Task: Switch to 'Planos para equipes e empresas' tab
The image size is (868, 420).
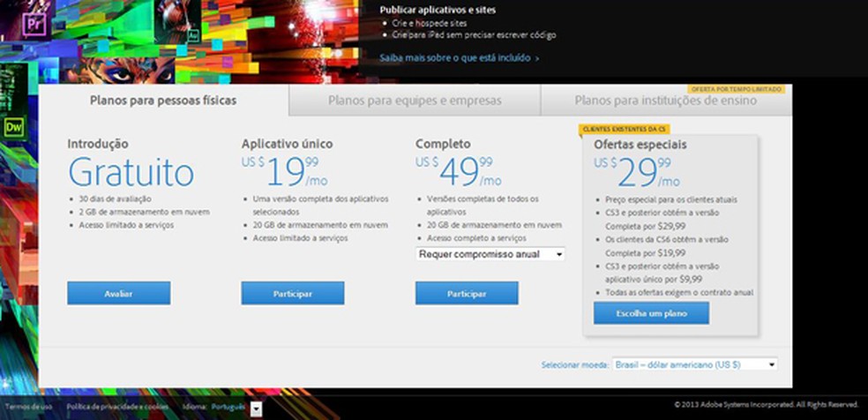Action: coord(415,101)
